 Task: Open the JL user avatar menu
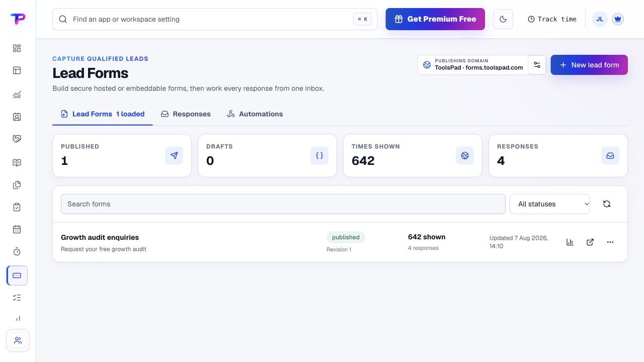pyautogui.click(x=600, y=19)
